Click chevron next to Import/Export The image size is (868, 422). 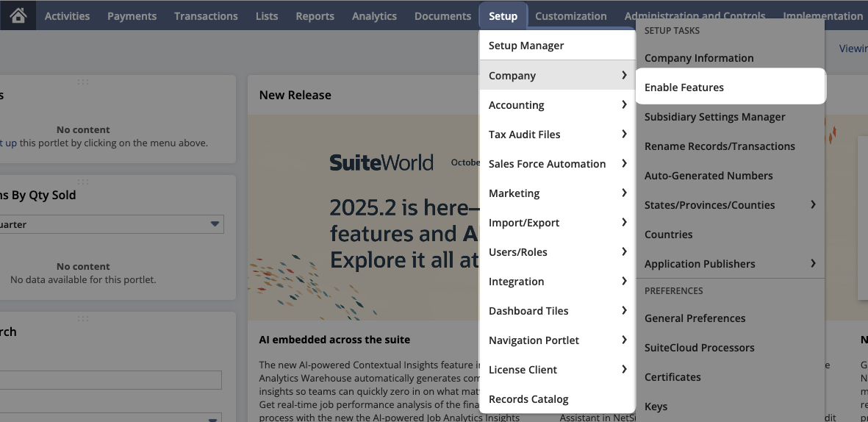pos(624,221)
